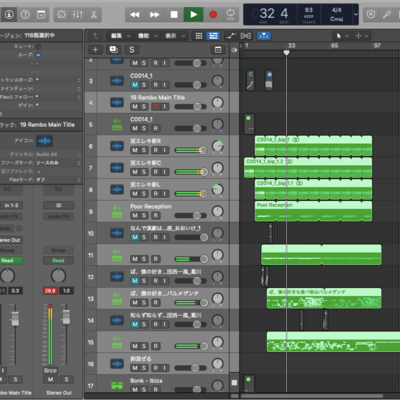Click the pan knob on track 3
Viewport: 400px width, 400px height.
(x=218, y=80)
